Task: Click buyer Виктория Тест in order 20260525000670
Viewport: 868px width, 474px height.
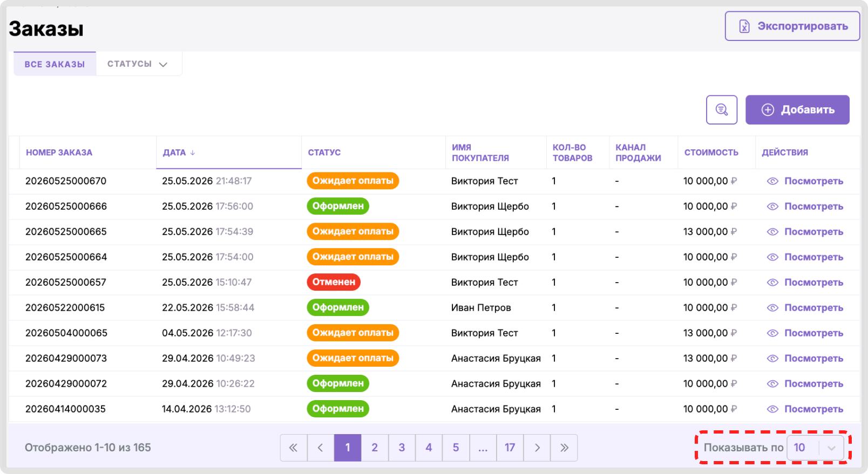Action: point(485,181)
